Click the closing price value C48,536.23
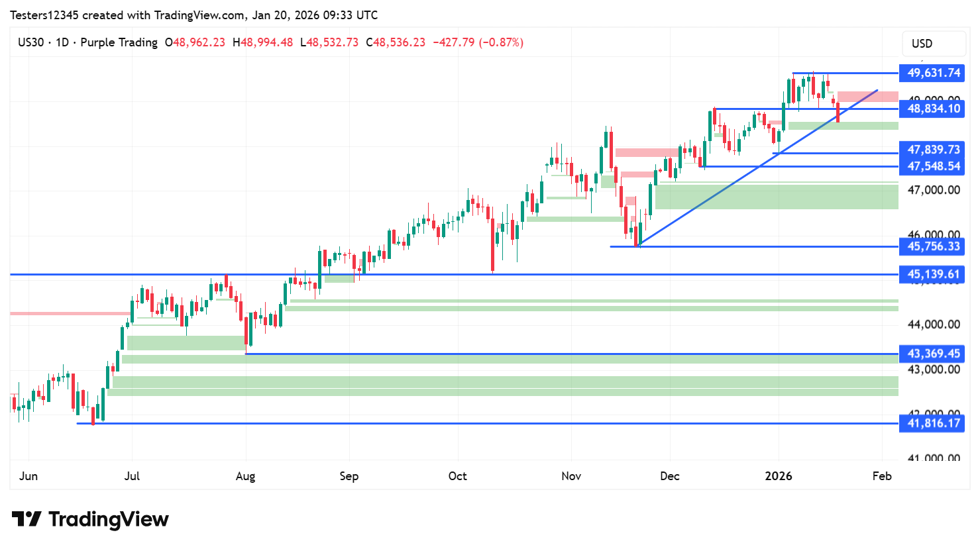This screenshot has width=980, height=549. coord(396,42)
